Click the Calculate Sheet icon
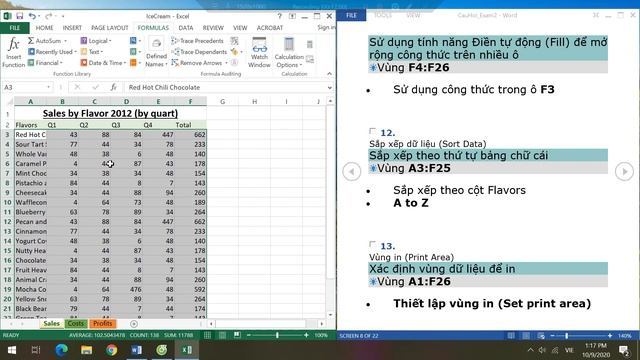Screen dimensions: 640x360 [310, 60]
